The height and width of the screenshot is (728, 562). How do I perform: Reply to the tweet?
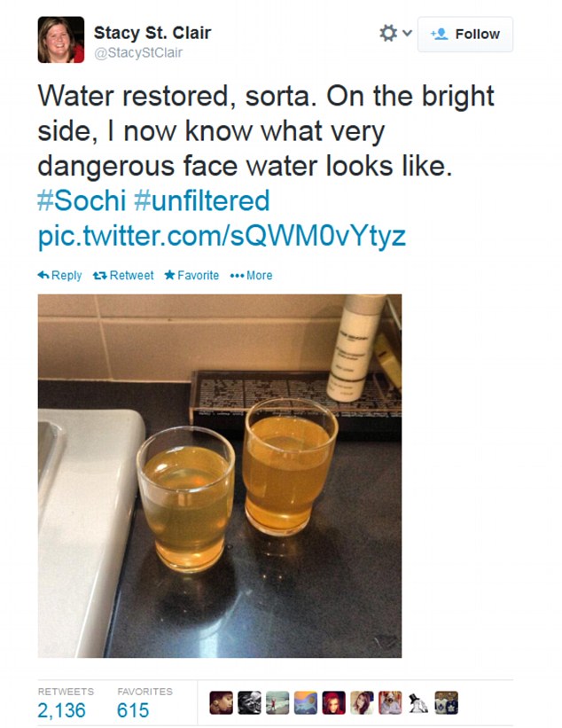[59, 276]
